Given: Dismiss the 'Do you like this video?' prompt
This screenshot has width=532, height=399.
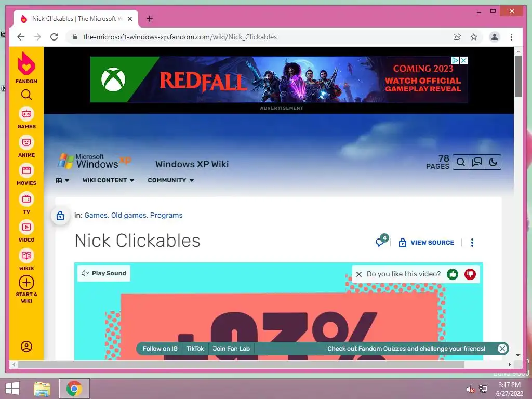Looking at the screenshot, I should [x=359, y=274].
